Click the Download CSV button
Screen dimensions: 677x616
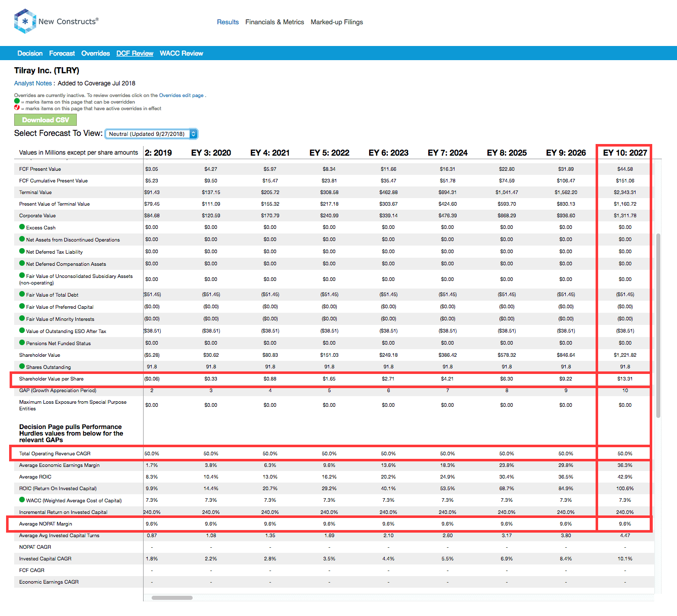pyautogui.click(x=46, y=120)
